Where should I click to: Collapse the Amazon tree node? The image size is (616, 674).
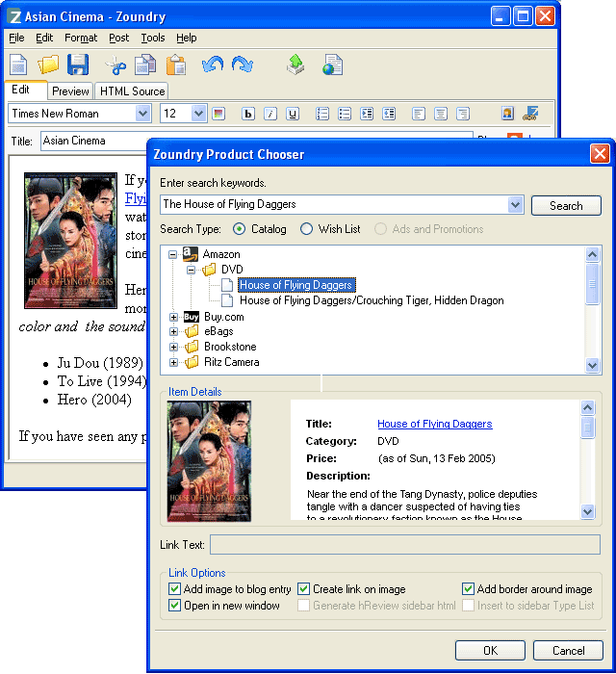[173, 254]
